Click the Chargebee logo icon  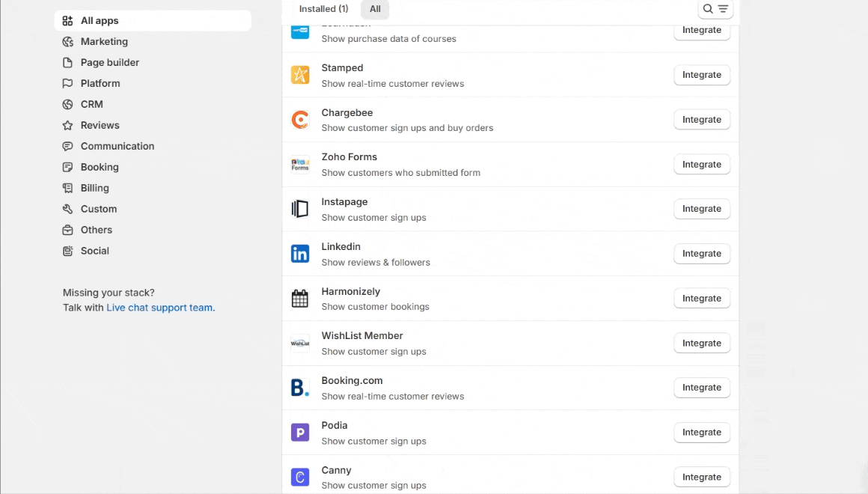(x=300, y=120)
